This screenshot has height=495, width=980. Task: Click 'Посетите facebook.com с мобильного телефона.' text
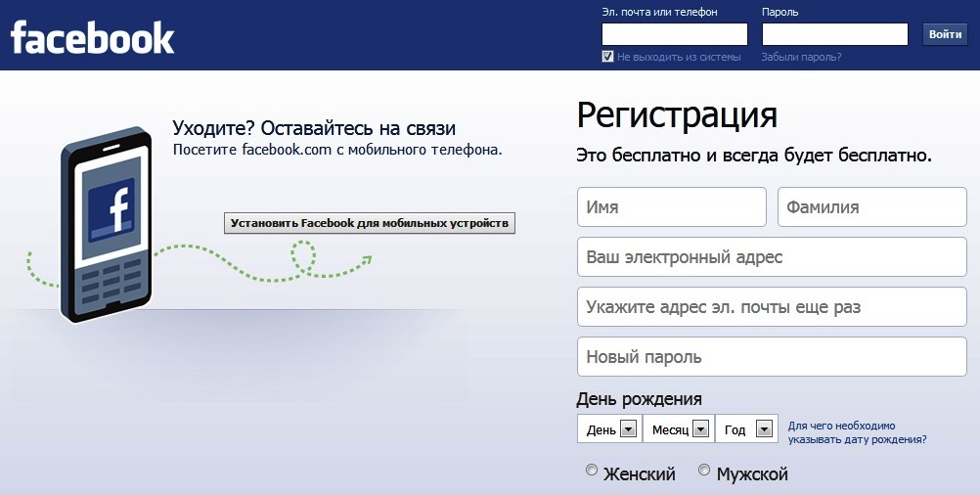coord(337,150)
